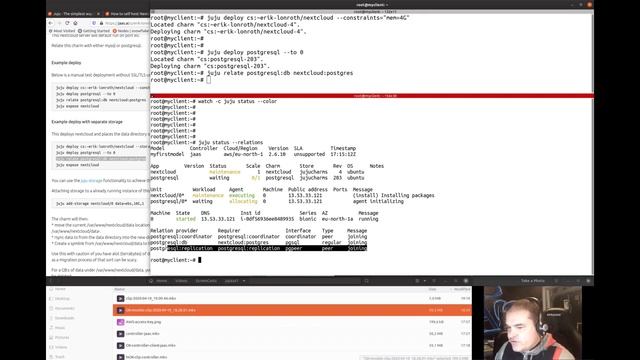
Task: Click the 'unsupported' SLA value
Action: tap(309, 154)
